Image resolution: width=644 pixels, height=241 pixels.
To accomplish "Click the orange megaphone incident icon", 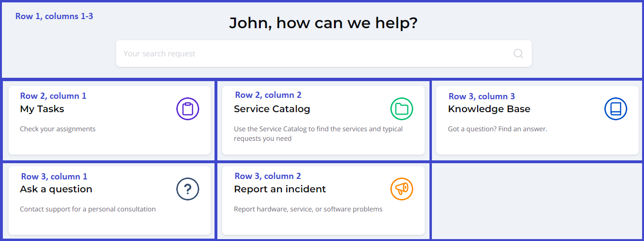I will 402,189.
